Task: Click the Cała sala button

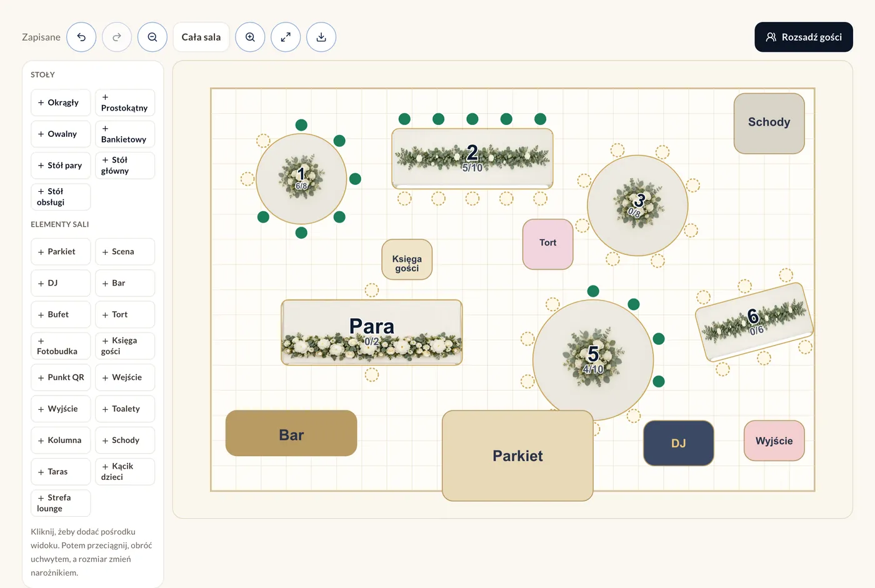Action: [201, 37]
